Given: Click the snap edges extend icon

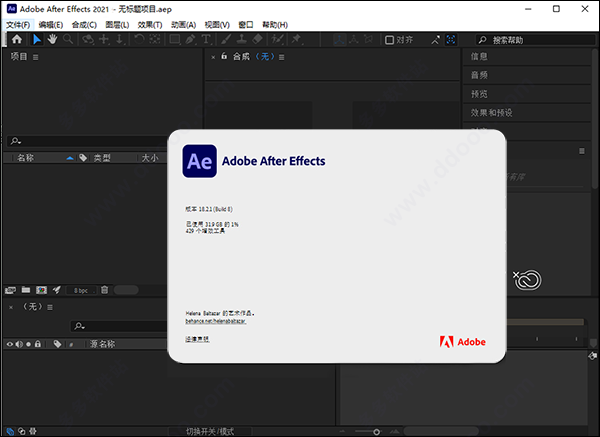Looking at the screenshot, I should click(x=435, y=40).
